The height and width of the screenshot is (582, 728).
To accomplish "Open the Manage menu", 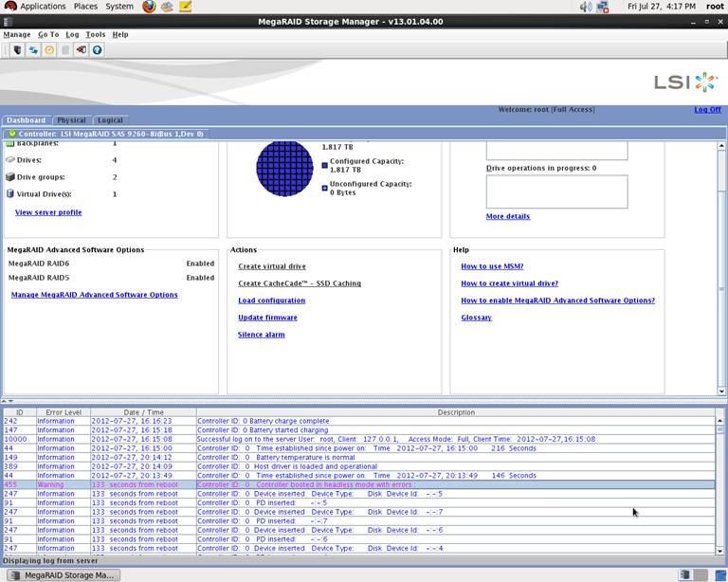I will (17, 34).
